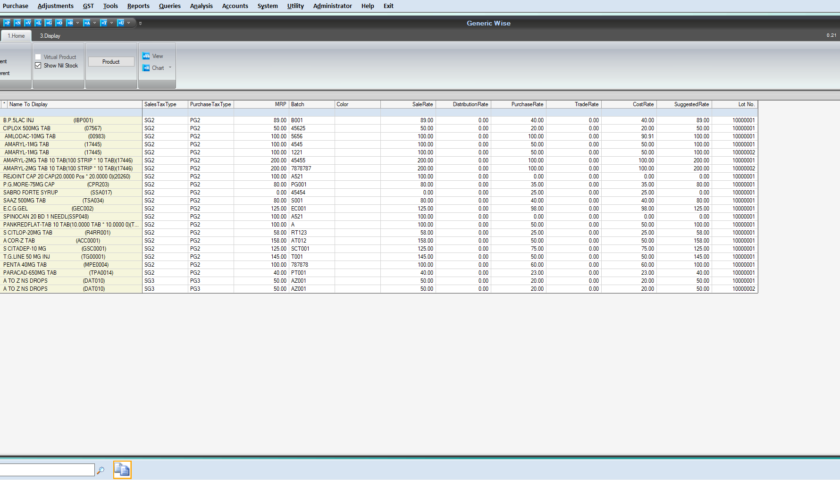Uncheck the Show Nil Stock checkbox
Viewport: 840px width, 480px height.
(x=38, y=65)
